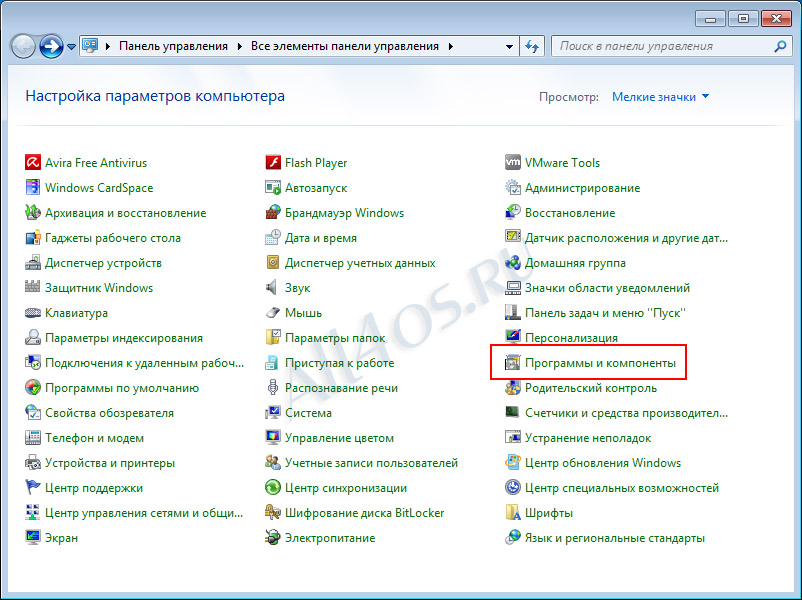Click the Автозапуск icon
Screen dimensions: 802x600
(x=273, y=188)
